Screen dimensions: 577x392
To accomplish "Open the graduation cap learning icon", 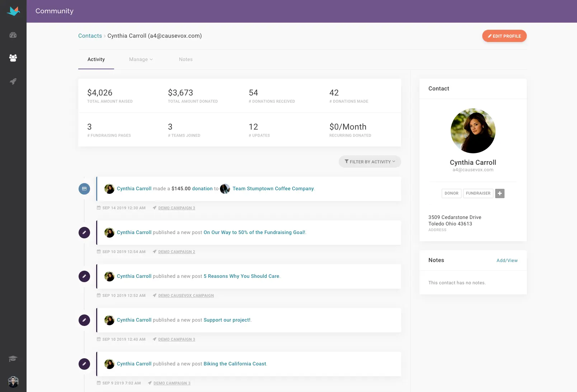I will click(x=13, y=358).
